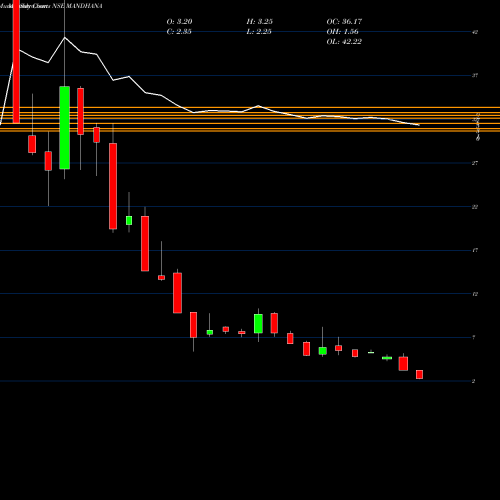Click the 22 price axis label

point(475,207)
